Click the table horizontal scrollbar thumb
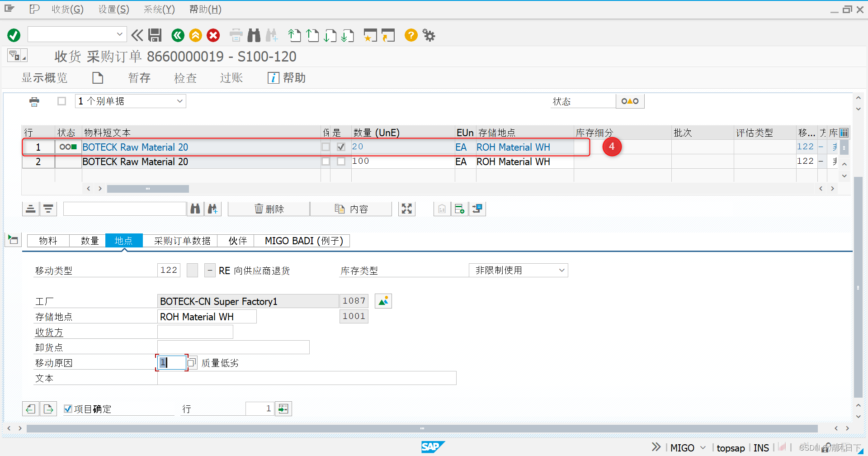The width and height of the screenshot is (868, 456). click(x=148, y=189)
